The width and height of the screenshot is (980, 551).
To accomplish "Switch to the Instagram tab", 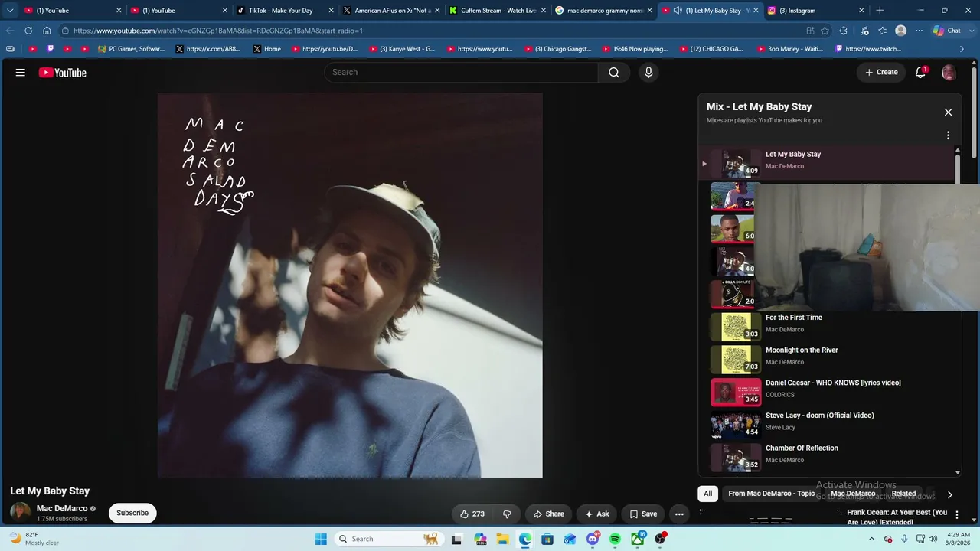I will pos(816,11).
